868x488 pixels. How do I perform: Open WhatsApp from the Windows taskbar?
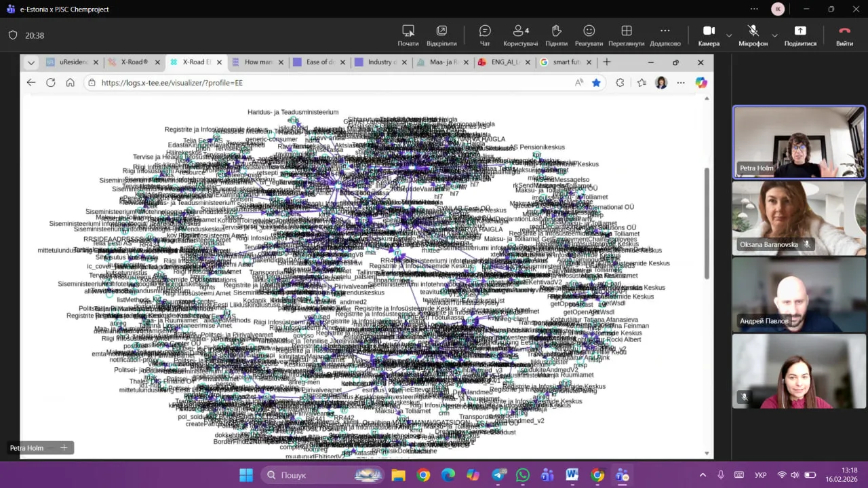[522, 475]
